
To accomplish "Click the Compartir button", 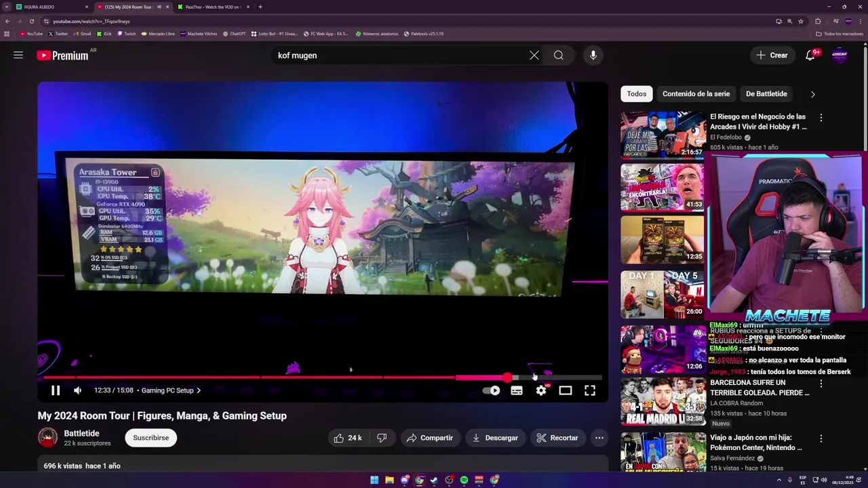I will coord(430,438).
